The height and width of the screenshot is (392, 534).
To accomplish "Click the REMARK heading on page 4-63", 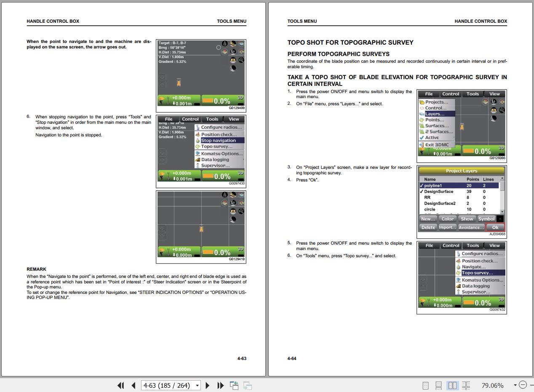I will tap(36, 269).
